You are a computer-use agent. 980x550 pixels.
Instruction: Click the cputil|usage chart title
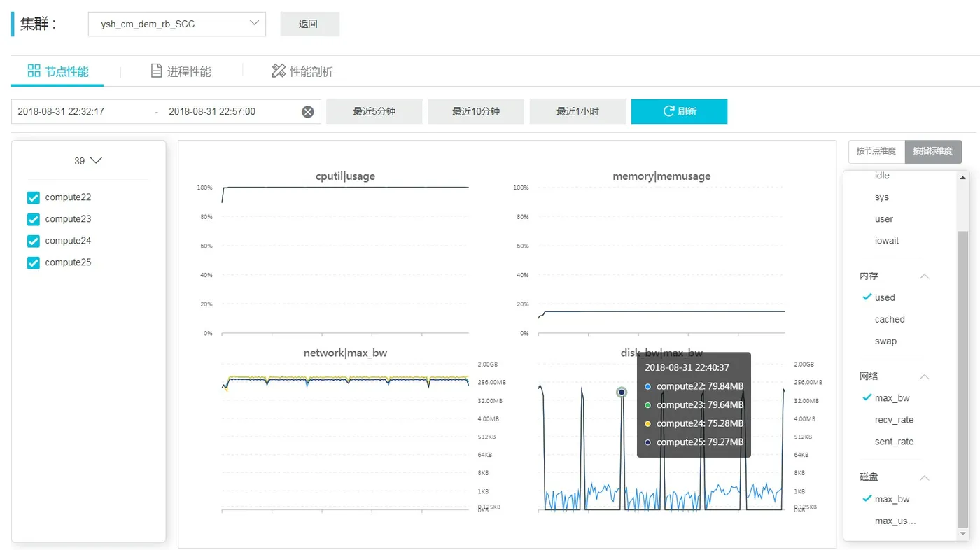pos(345,176)
